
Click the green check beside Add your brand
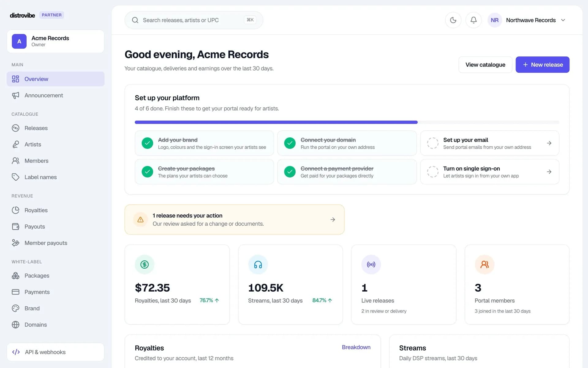click(147, 143)
